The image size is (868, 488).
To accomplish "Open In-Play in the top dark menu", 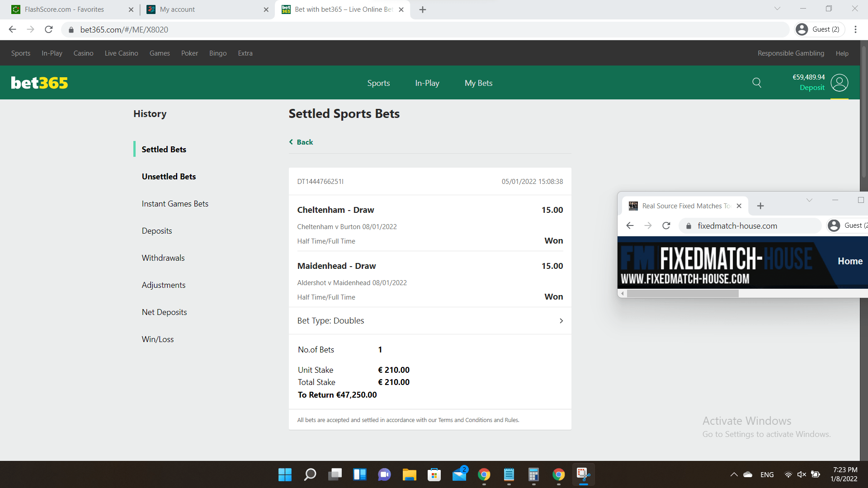I will click(x=52, y=53).
